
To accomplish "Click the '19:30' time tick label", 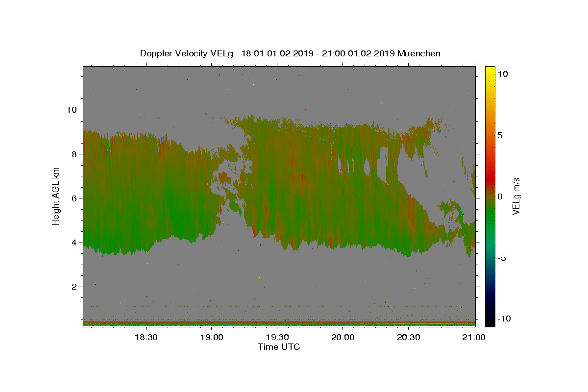I will click(277, 337).
